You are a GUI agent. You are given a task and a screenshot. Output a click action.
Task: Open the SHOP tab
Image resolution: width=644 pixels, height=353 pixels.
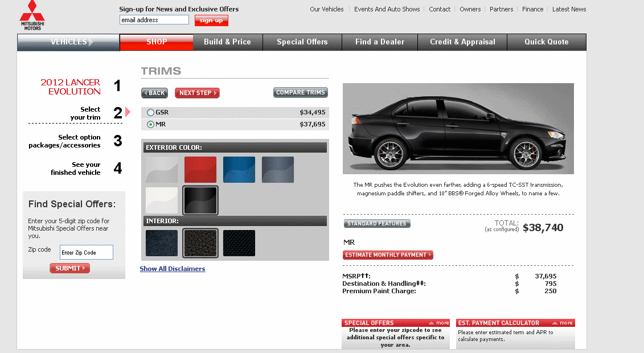click(157, 42)
